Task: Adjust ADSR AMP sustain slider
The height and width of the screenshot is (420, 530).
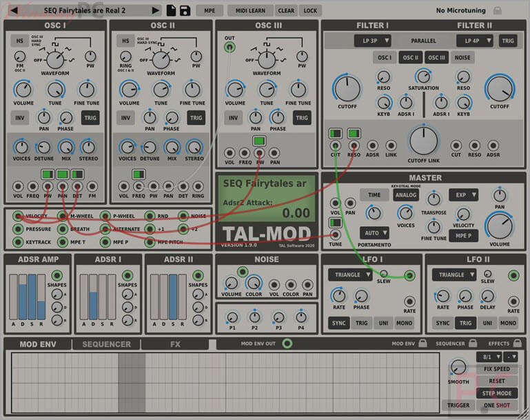Action: tap(32, 297)
